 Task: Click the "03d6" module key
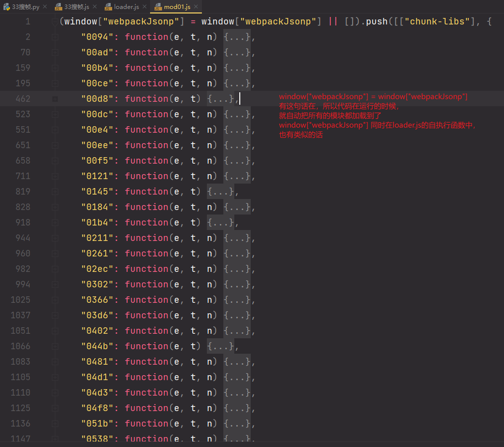97,315
